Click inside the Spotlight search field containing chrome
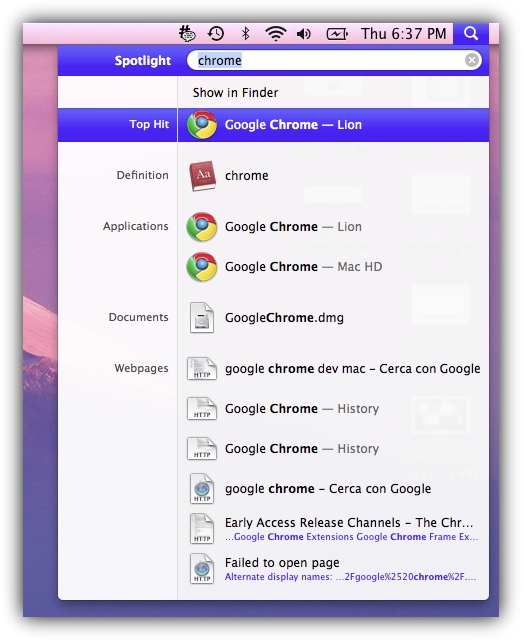The image size is (524, 640). pyautogui.click(x=334, y=60)
